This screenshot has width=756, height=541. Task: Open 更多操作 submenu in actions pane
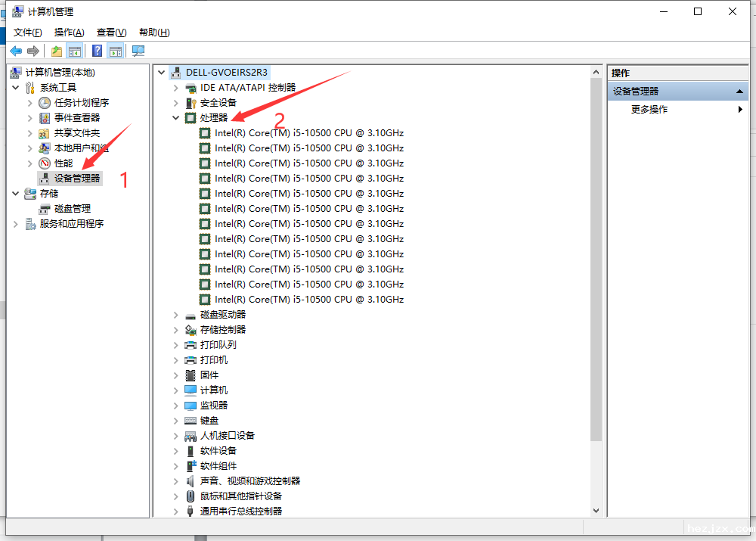pos(678,110)
